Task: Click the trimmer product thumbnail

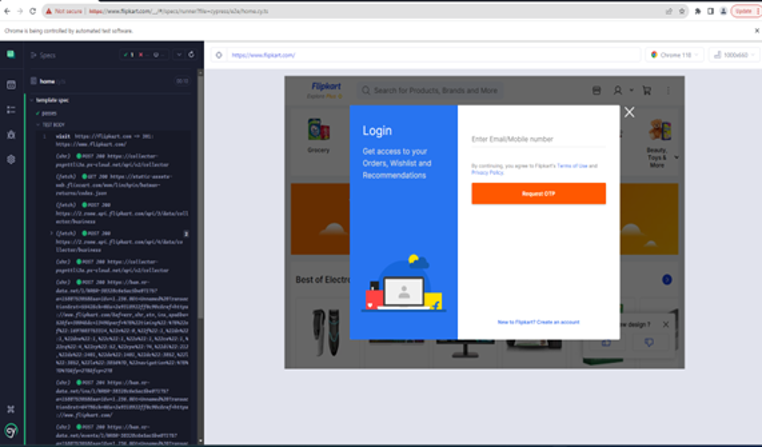Action: coord(326,333)
